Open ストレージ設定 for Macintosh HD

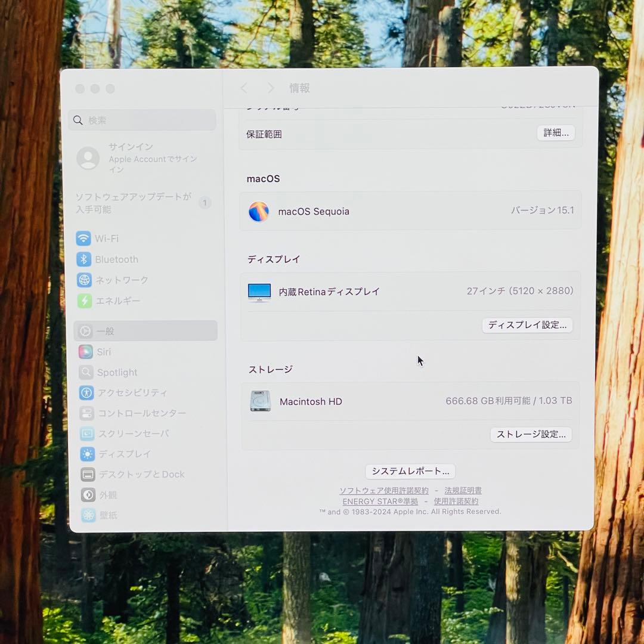(x=531, y=434)
